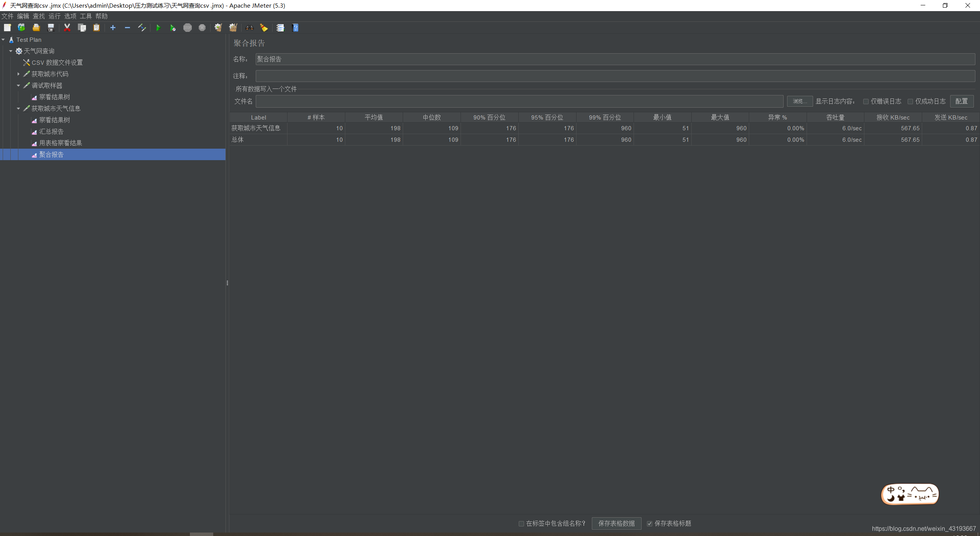Click the Toggle icon with arrows
Viewport: 980px width, 536px height.
(x=142, y=28)
